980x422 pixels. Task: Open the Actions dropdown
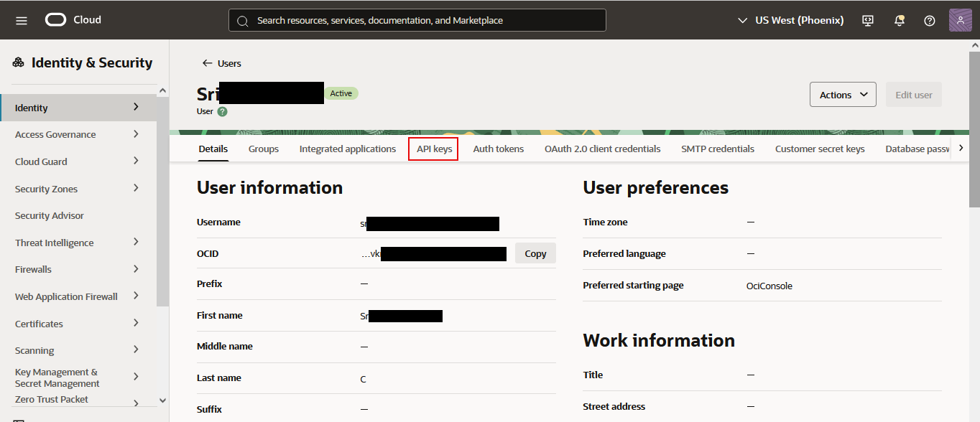[x=843, y=95]
